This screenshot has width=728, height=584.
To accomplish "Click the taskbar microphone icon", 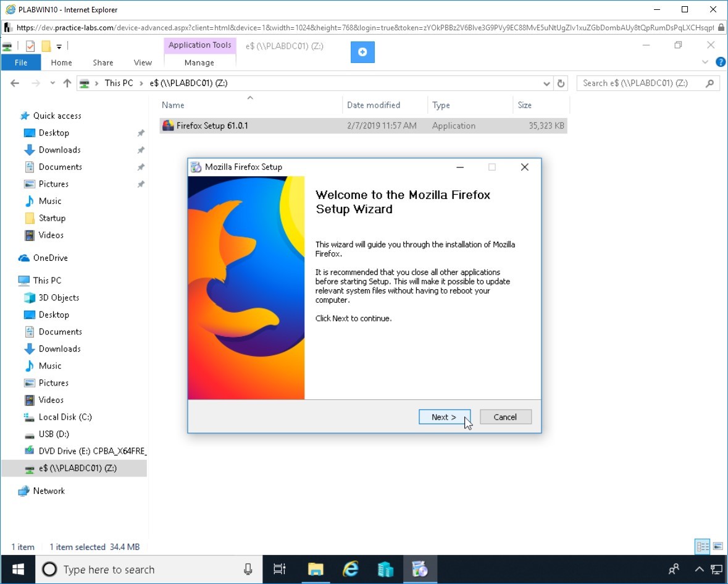I will click(x=248, y=569).
